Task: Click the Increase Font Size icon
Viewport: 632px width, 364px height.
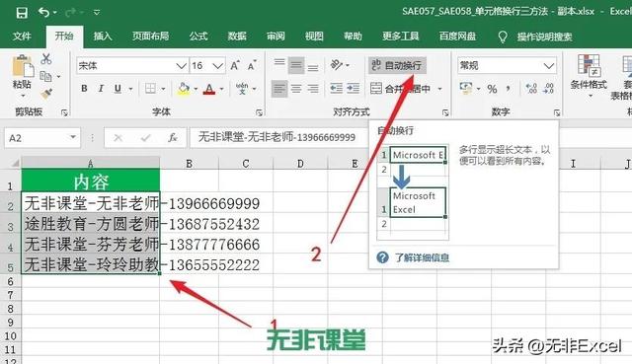Action: click(235, 65)
